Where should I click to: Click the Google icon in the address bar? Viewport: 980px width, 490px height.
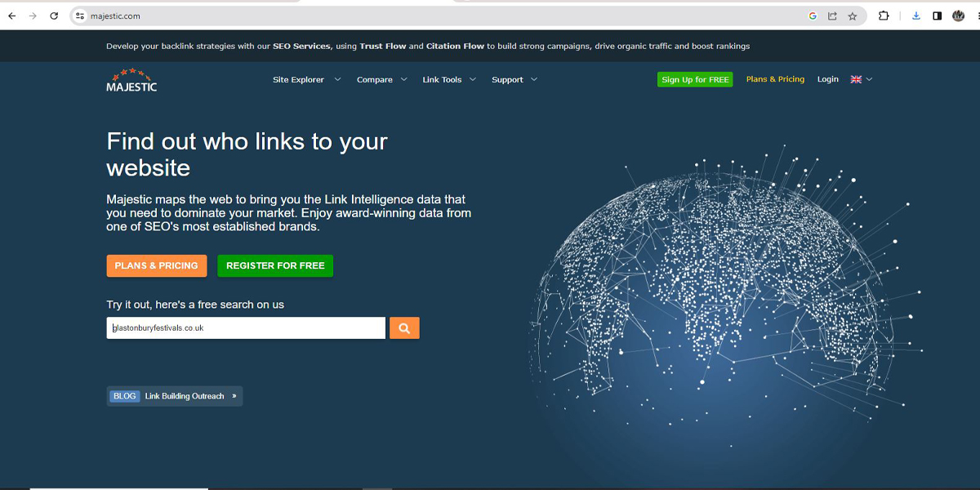tap(813, 16)
